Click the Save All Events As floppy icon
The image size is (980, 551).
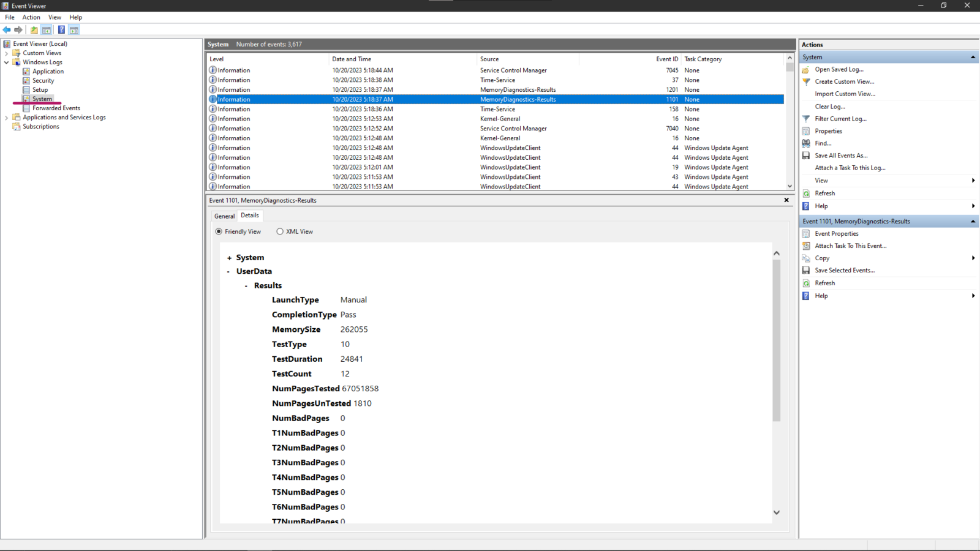click(807, 155)
